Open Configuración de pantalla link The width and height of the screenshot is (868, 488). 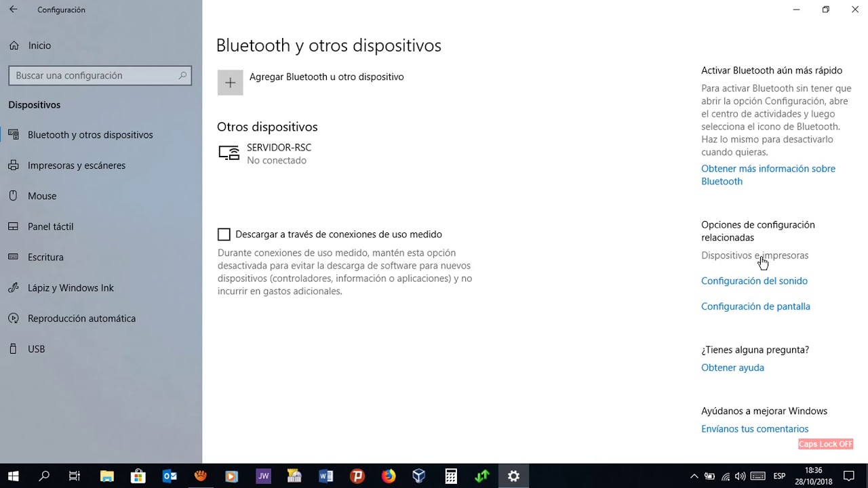click(755, 306)
